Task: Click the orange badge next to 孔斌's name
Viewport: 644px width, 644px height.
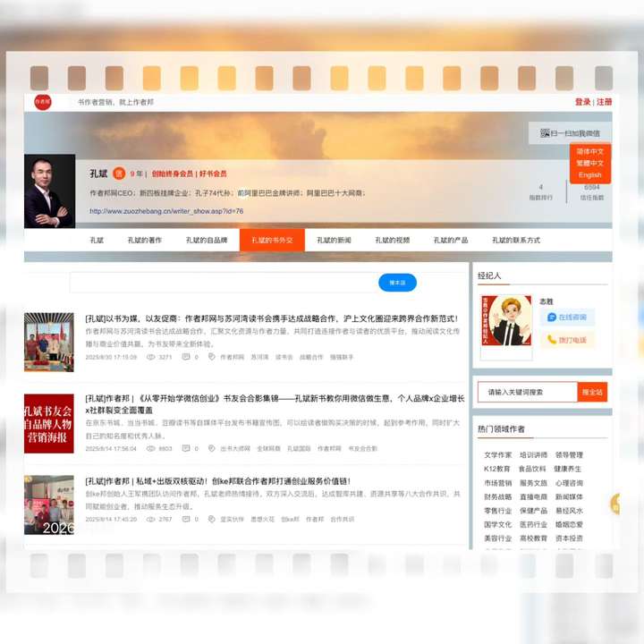Action: (x=119, y=174)
